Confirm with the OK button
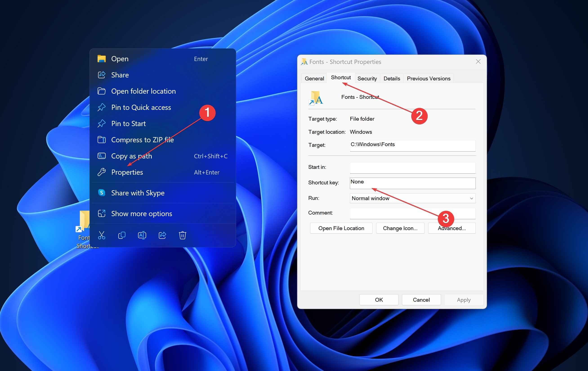 [379, 300]
